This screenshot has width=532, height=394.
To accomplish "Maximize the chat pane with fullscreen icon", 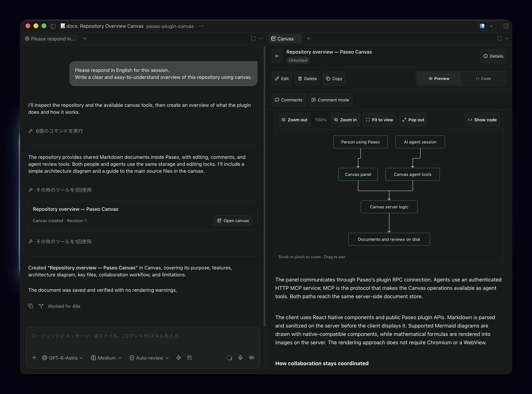I will pyautogui.click(x=253, y=39).
